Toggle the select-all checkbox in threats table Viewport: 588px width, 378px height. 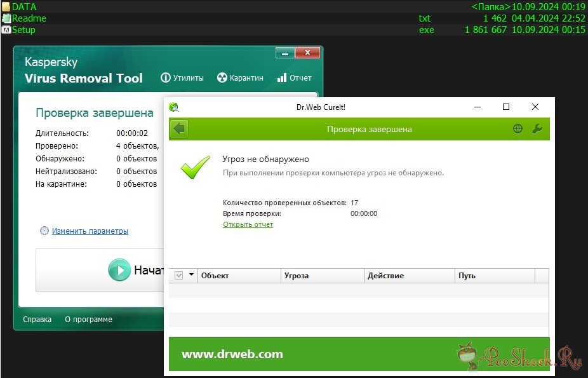(x=179, y=276)
